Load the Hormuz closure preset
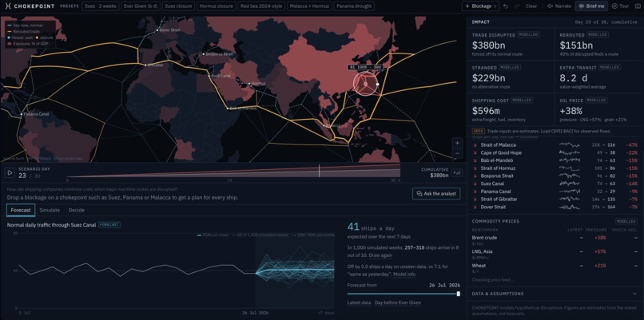 pos(217,6)
